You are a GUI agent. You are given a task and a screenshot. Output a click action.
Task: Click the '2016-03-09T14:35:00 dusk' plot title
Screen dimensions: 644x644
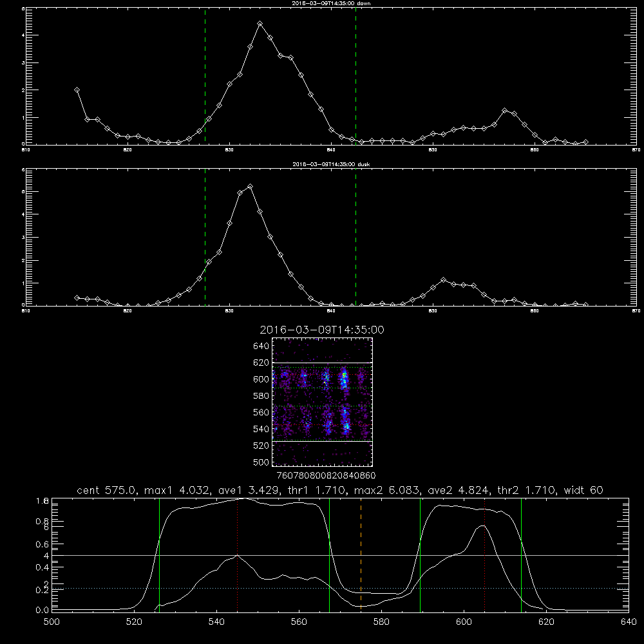(331, 164)
